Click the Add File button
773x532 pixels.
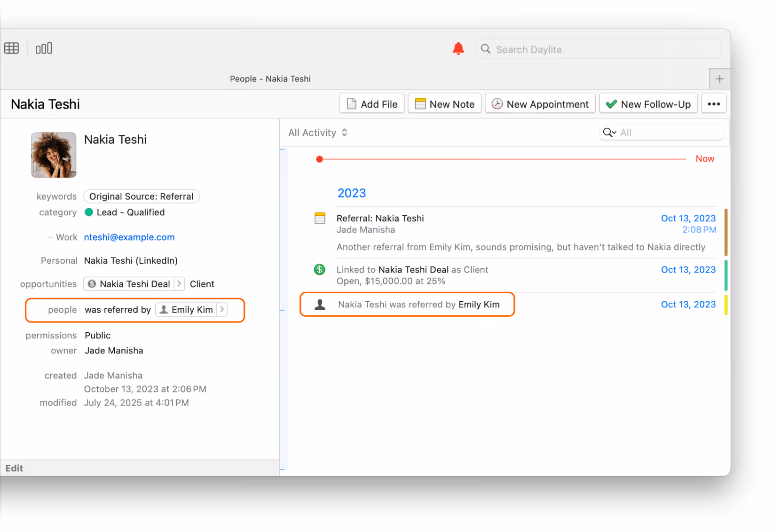coord(371,104)
